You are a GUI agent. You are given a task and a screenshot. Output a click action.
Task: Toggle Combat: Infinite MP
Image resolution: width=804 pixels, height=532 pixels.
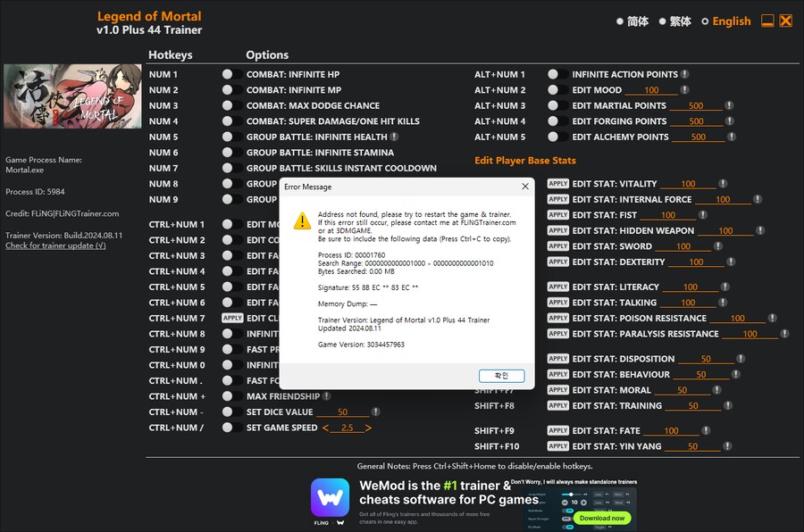[231, 89]
